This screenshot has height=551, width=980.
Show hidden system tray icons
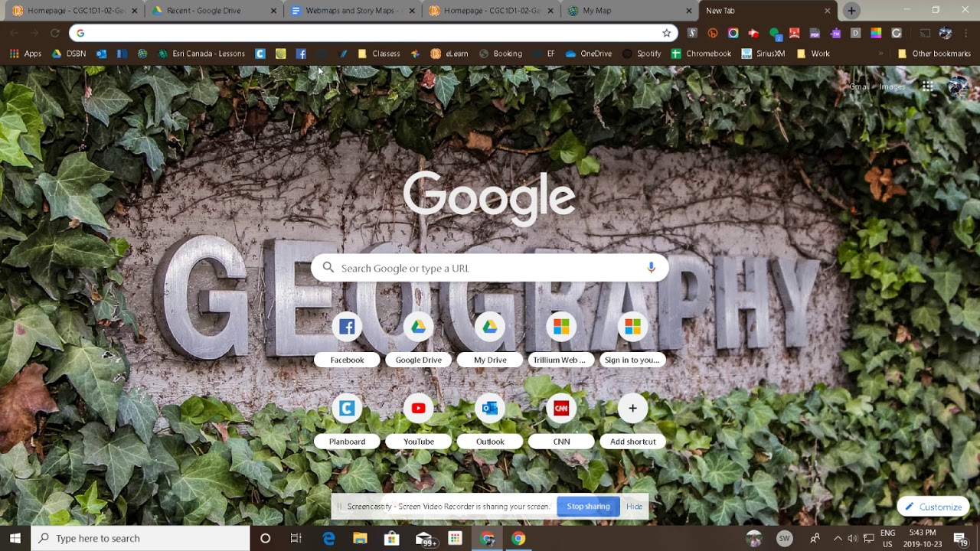(x=838, y=538)
